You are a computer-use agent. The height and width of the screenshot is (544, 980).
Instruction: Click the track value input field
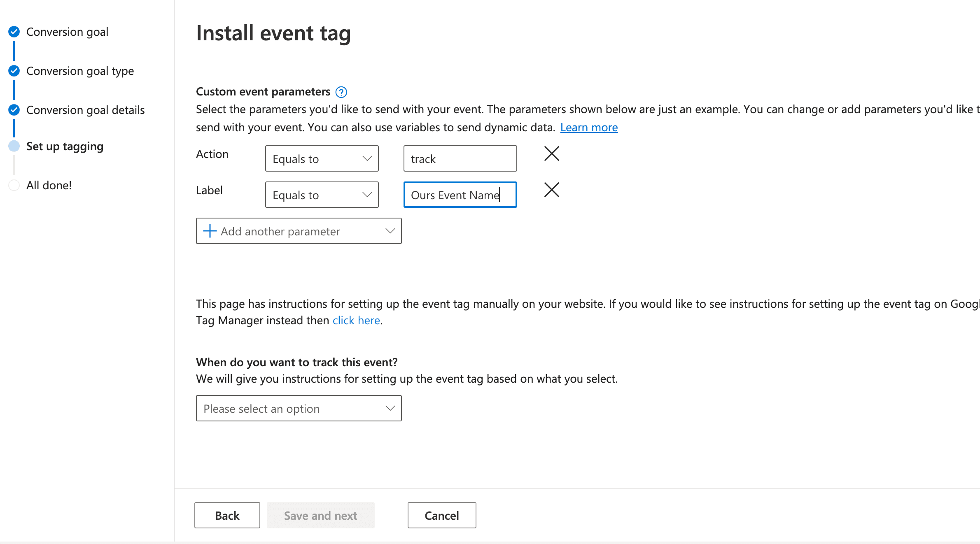tap(460, 158)
